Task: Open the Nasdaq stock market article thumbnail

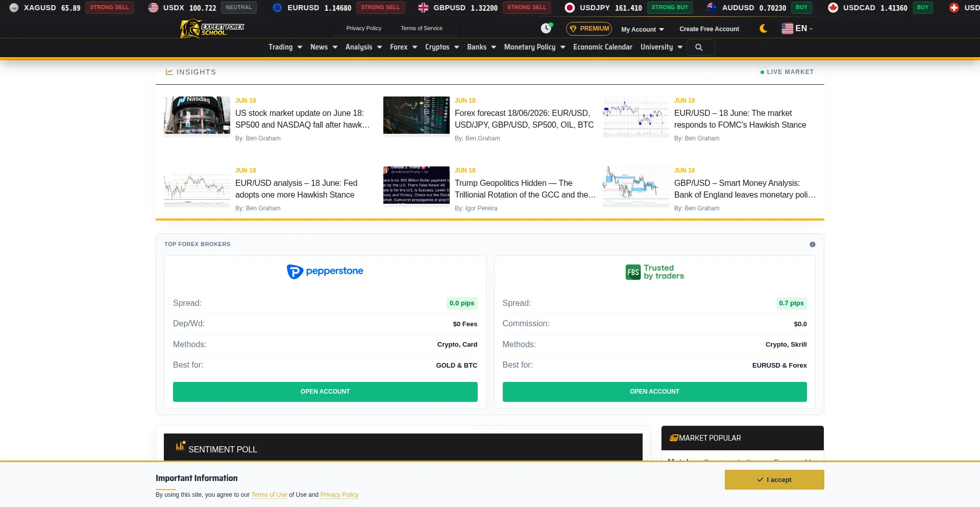Action: pos(197,115)
